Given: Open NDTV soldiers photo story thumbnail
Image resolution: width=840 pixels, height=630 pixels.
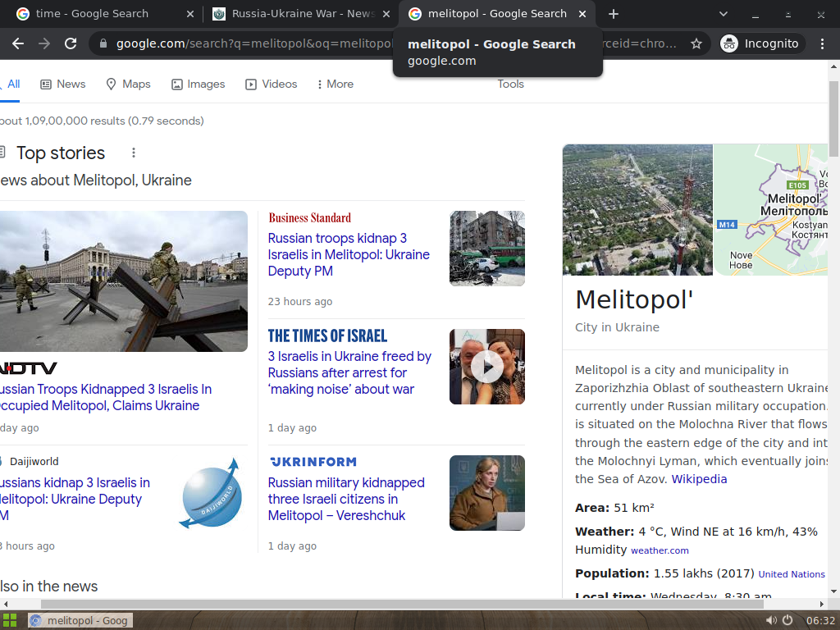Looking at the screenshot, I should (124, 281).
